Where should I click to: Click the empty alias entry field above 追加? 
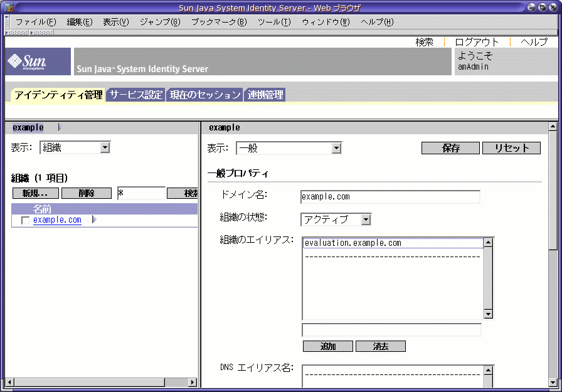click(x=392, y=330)
